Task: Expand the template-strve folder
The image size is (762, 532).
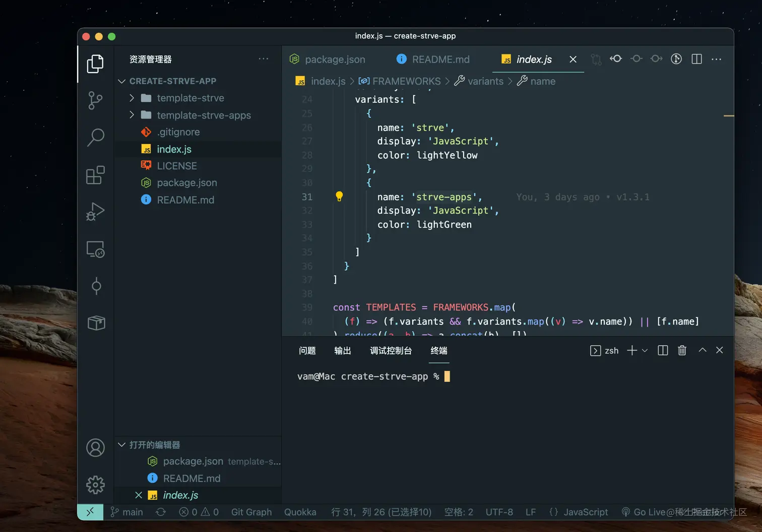Action: point(132,98)
